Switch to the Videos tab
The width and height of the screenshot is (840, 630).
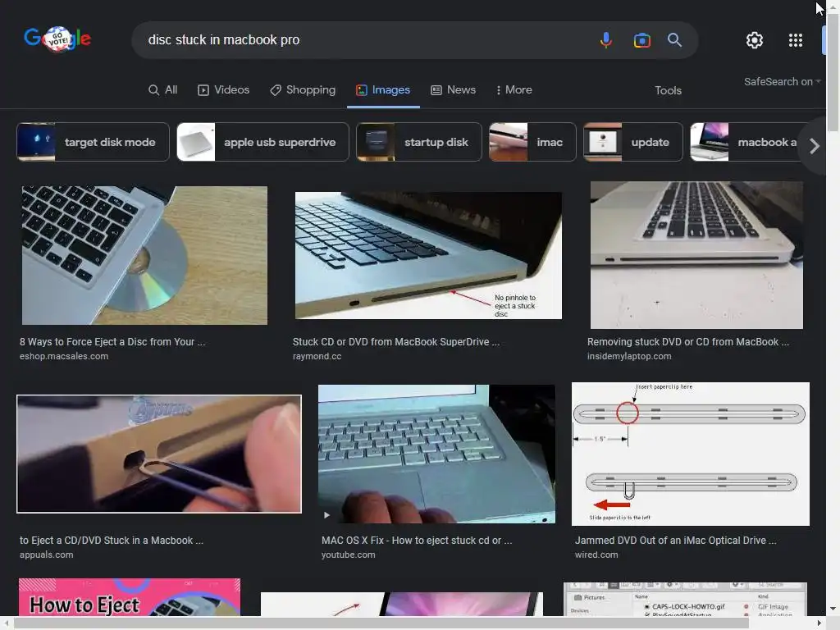(x=224, y=90)
